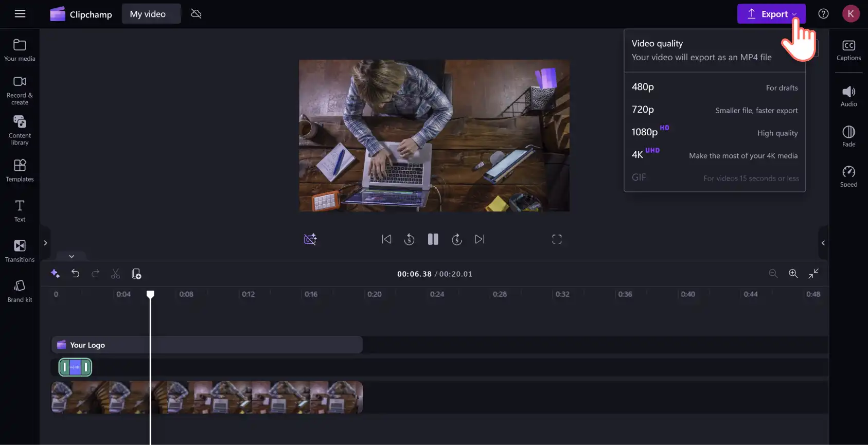Open Record & create panel
Image resolution: width=868 pixels, height=445 pixels.
click(20, 91)
